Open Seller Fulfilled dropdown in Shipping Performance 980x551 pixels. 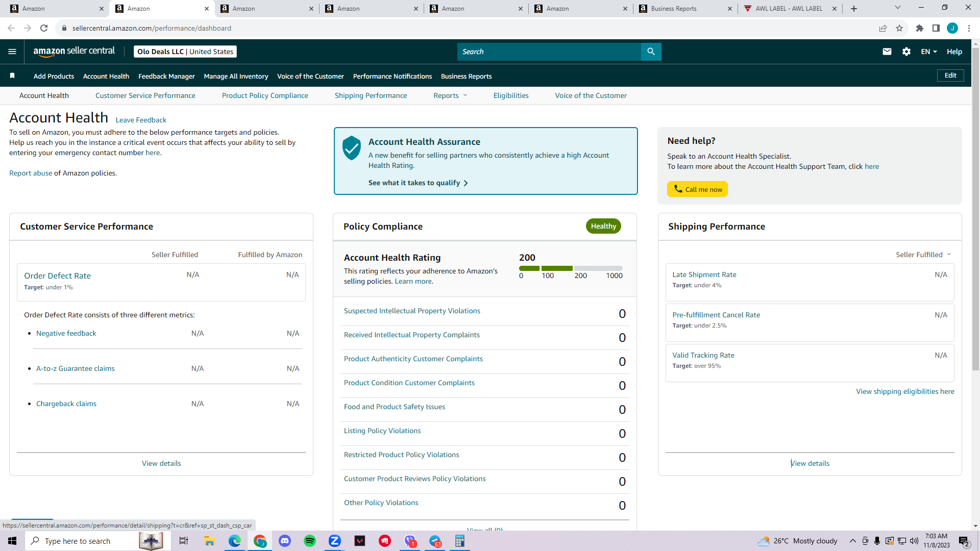tap(923, 255)
